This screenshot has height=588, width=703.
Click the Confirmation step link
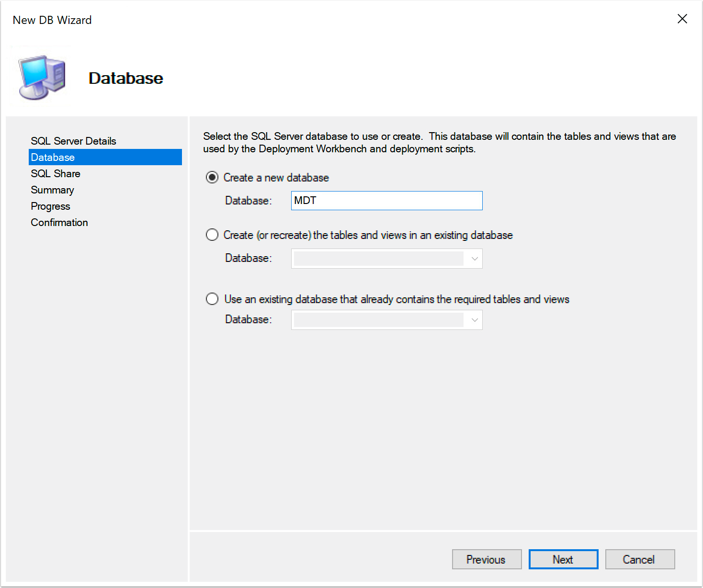pos(59,222)
